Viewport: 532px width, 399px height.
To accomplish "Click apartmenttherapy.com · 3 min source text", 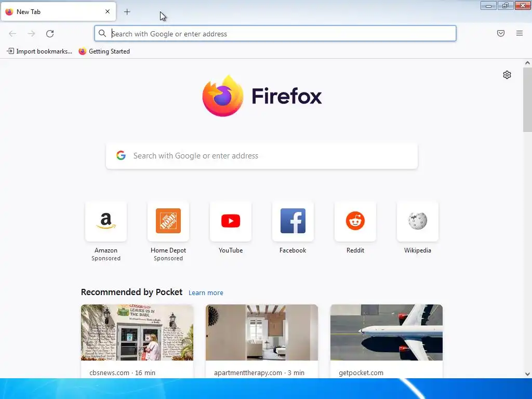I will click(259, 373).
